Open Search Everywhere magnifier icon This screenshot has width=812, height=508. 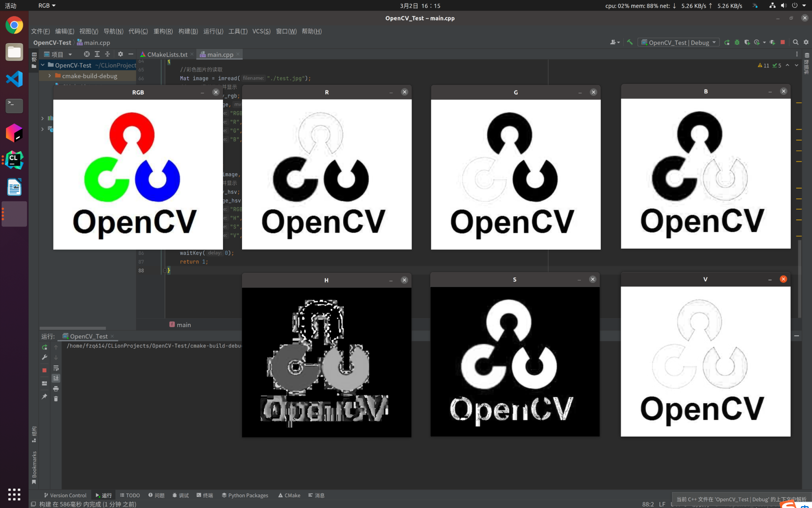pyautogui.click(x=796, y=42)
